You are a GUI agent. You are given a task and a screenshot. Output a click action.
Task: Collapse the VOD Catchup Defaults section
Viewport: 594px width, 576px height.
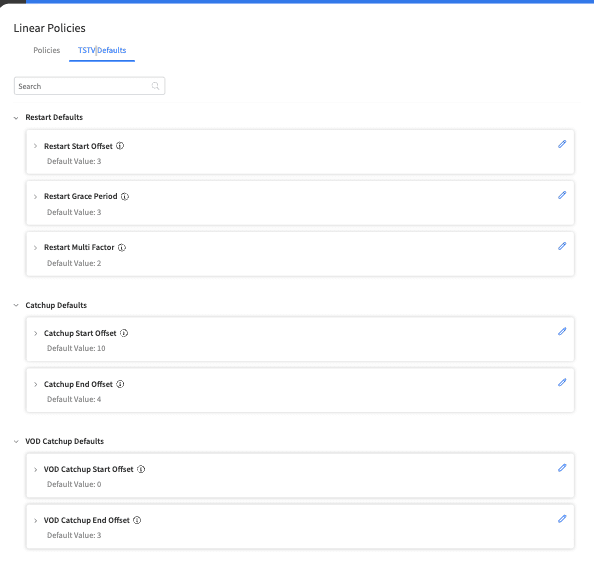click(x=16, y=441)
